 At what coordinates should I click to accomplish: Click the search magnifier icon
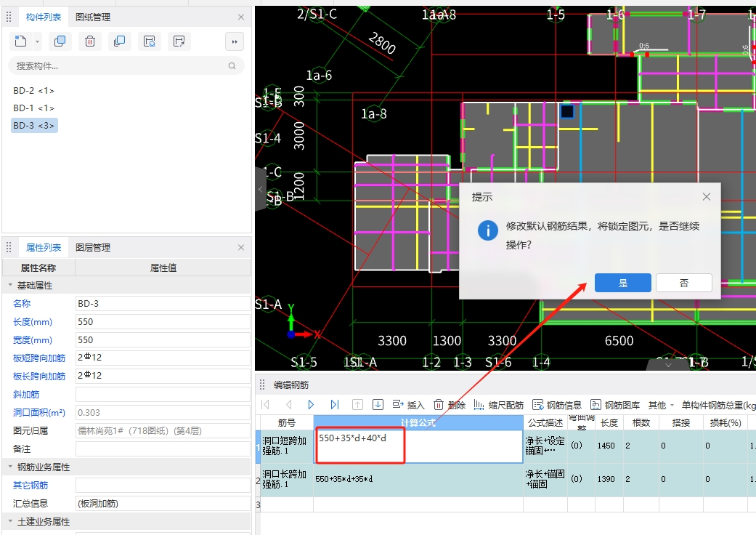[x=232, y=65]
